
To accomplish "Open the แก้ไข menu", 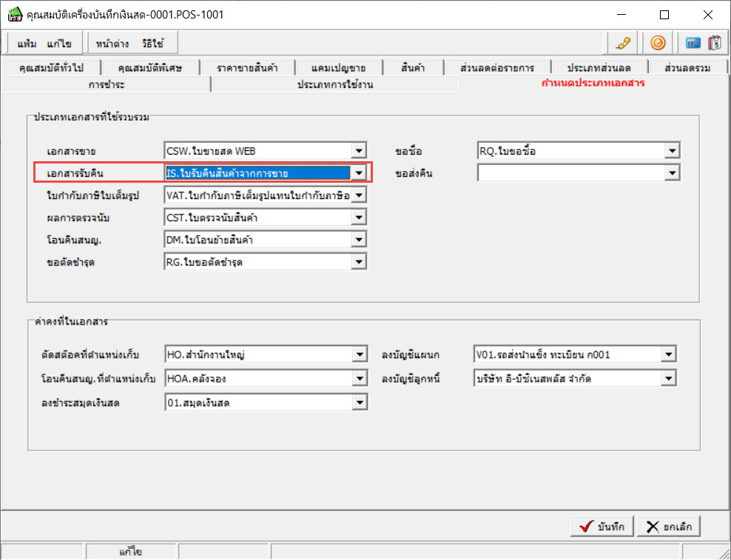I will click(x=60, y=44).
